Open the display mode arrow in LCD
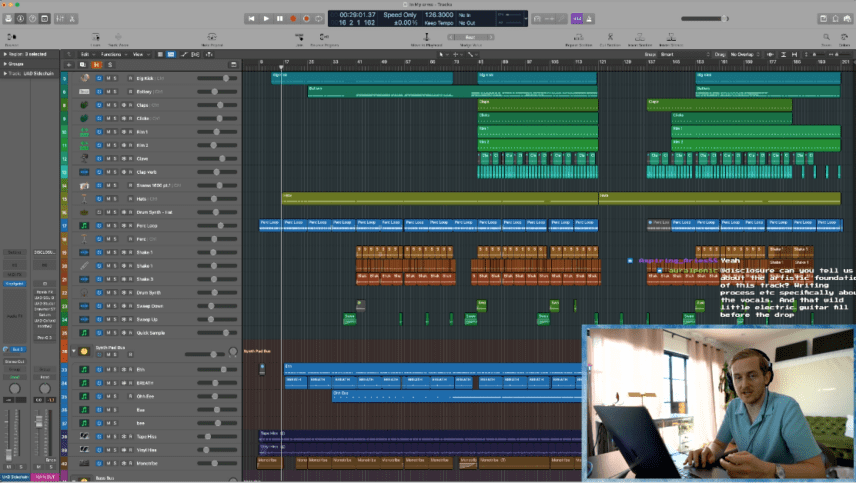Image resolution: width=856 pixels, height=483 pixels. [x=525, y=19]
